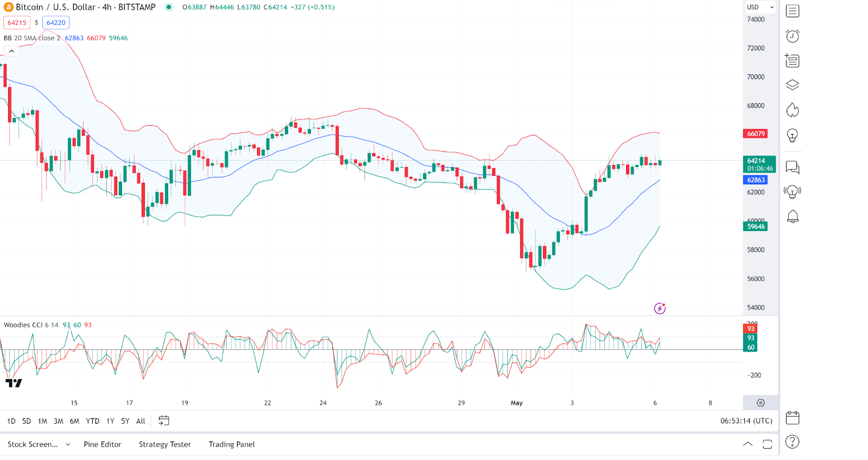This screenshot has height=460, width=868.
Task: Open the Trading Panel tab
Action: [232, 444]
